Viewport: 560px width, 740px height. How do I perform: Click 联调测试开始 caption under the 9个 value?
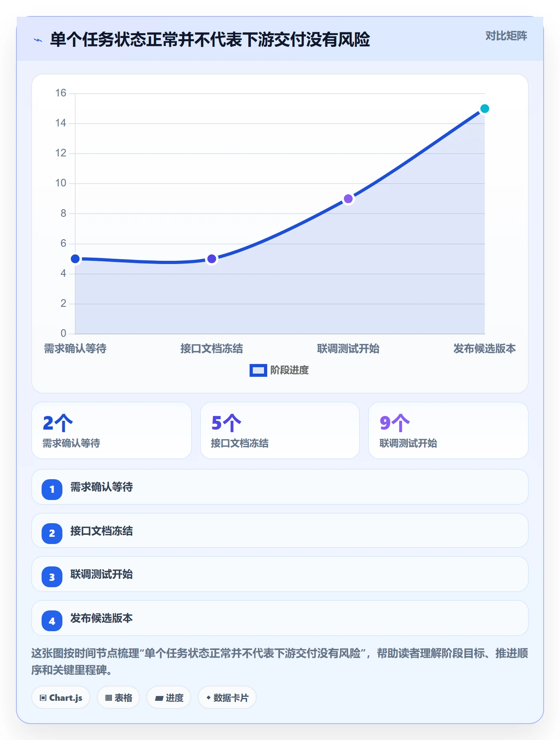tap(408, 443)
